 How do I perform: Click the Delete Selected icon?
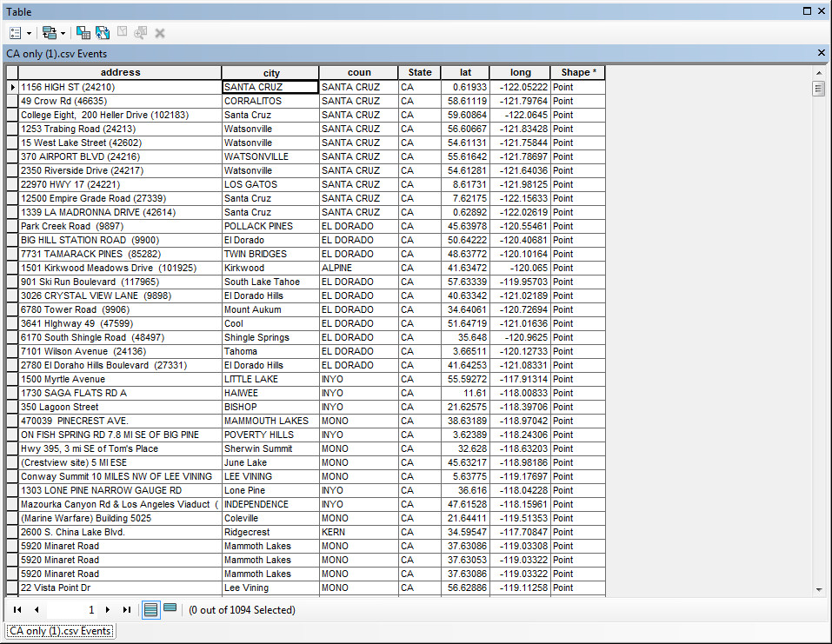tap(160, 33)
